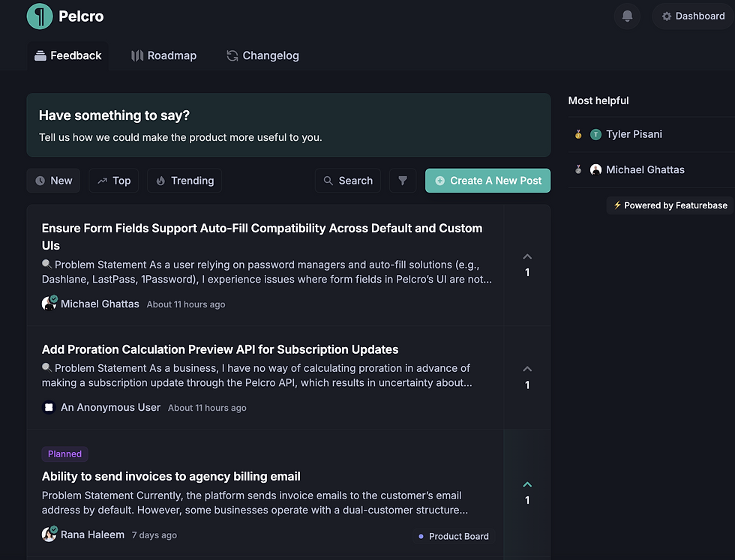This screenshot has width=735, height=560.
Task: Click the Product Board tag
Action: click(x=454, y=536)
